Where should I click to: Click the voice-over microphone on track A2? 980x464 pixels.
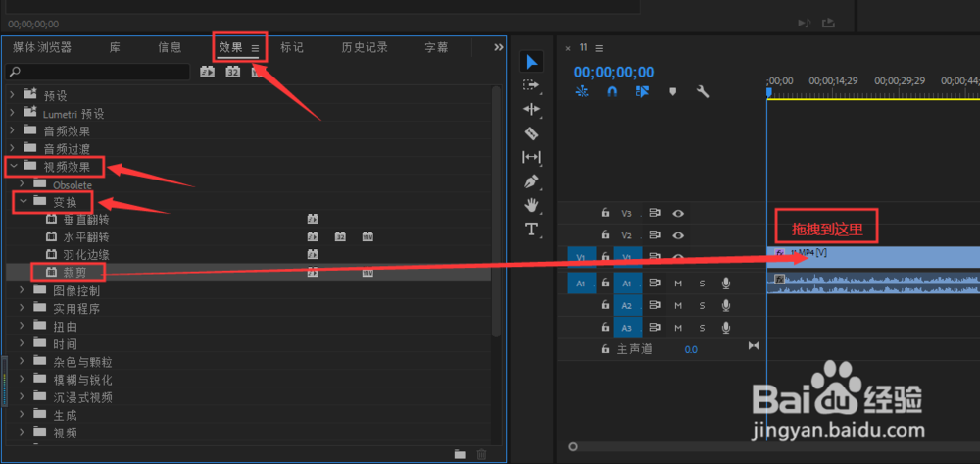coord(725,305)
